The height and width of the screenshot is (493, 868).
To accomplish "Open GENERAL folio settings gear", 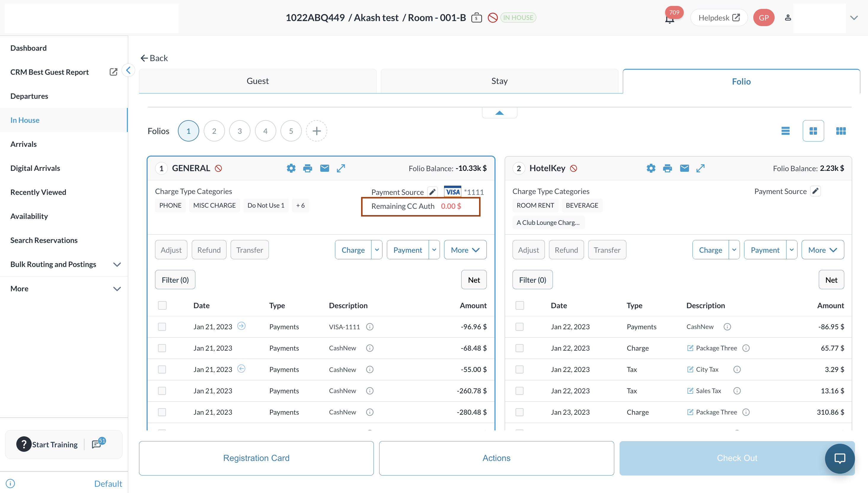I will coord(291,168).
